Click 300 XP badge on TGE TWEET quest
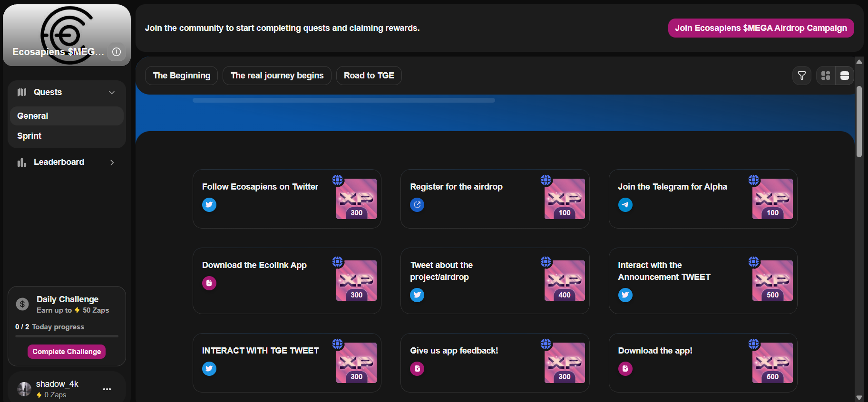Screen dimensions: 868x402 [x=356, y=363]
